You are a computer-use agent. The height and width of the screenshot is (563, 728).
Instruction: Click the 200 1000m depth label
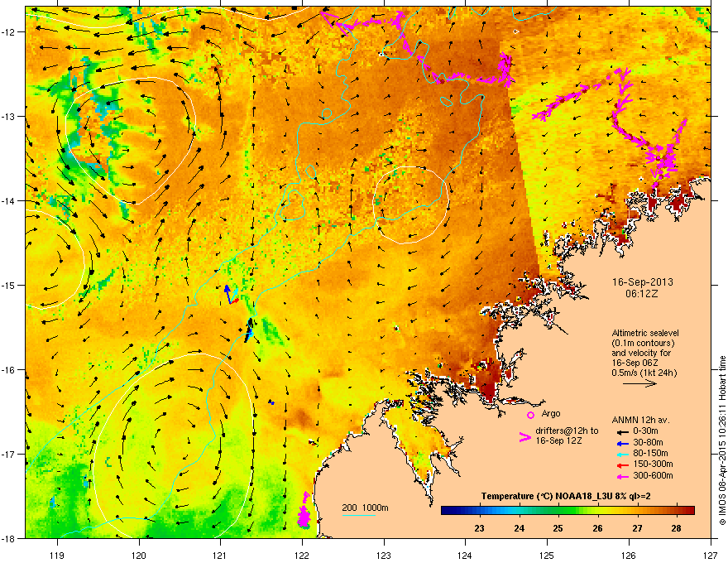[x=365, y=508]
